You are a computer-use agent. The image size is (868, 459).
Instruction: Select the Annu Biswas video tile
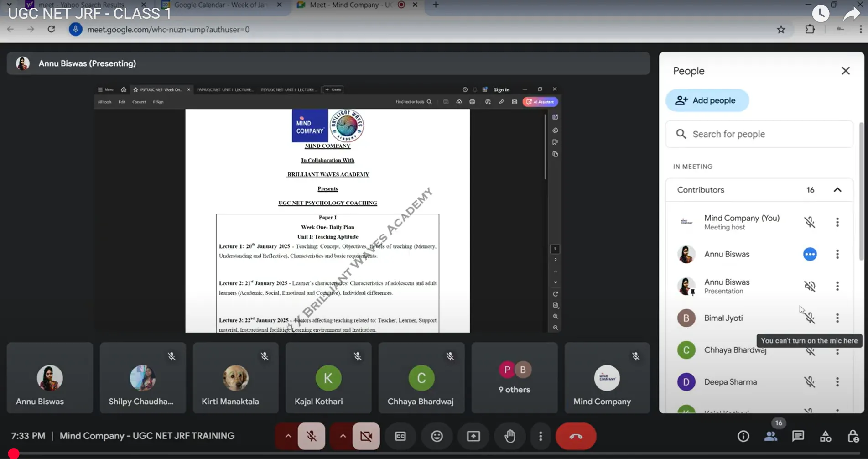[50, 378]
